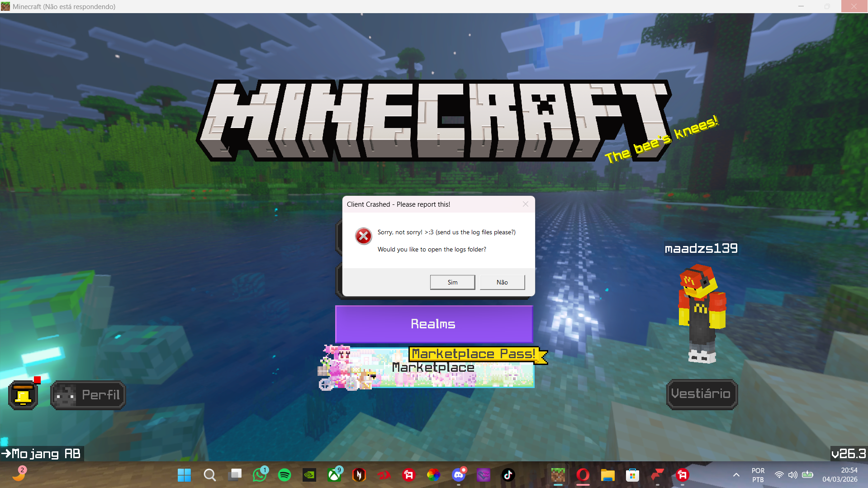The width and height of the screenshot is (868, 488).
Task: Open Discord from the taskbar
Action: pos(459,475)
